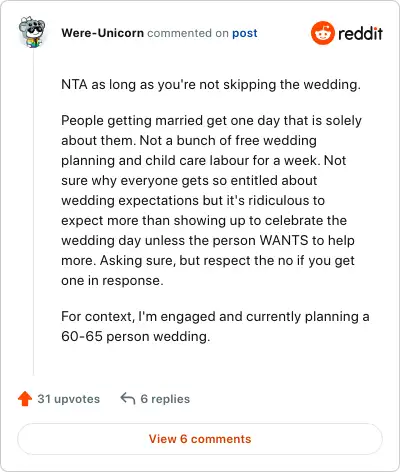
Task: Click the orange upvote arrow icon
Action: coord(25,399)
